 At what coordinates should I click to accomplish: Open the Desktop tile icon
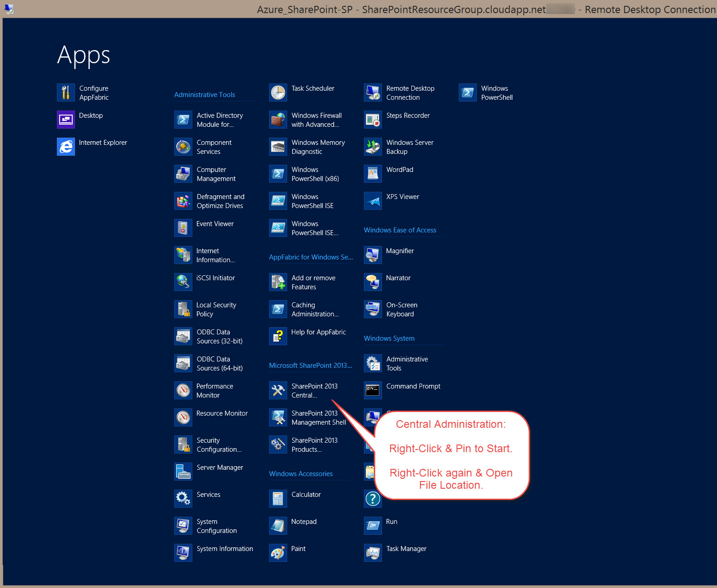coord(66,120)
